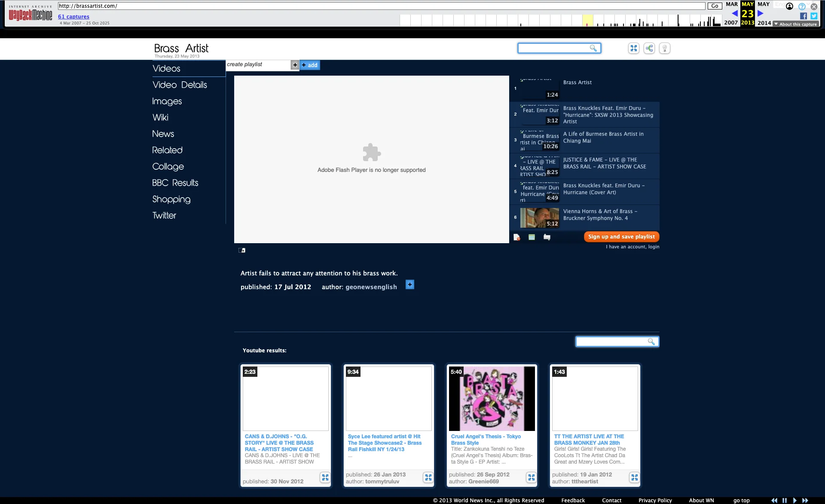Open the Video Details tab

tap(180, 85)
